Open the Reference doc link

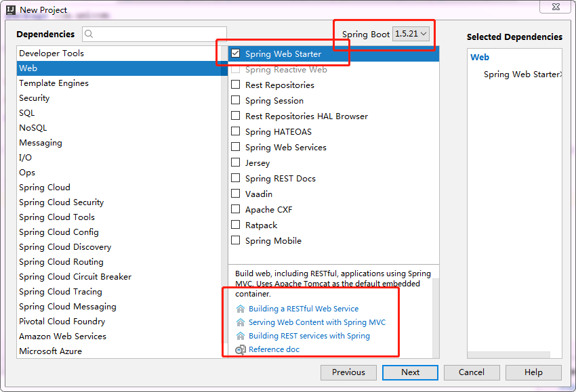(x=274, y=349)
